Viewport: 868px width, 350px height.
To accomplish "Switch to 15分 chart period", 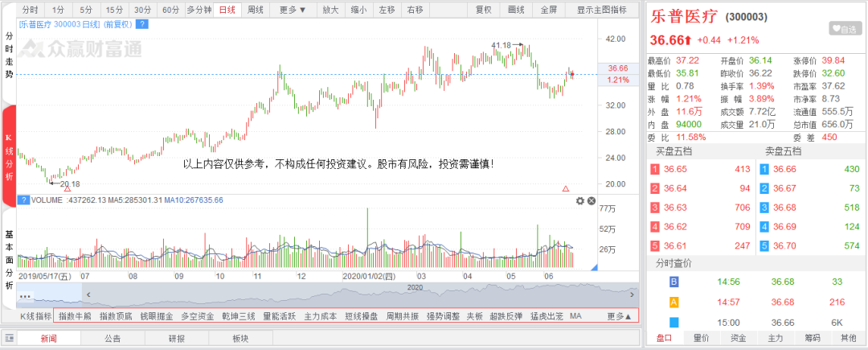I will click(x=114, y=10).
